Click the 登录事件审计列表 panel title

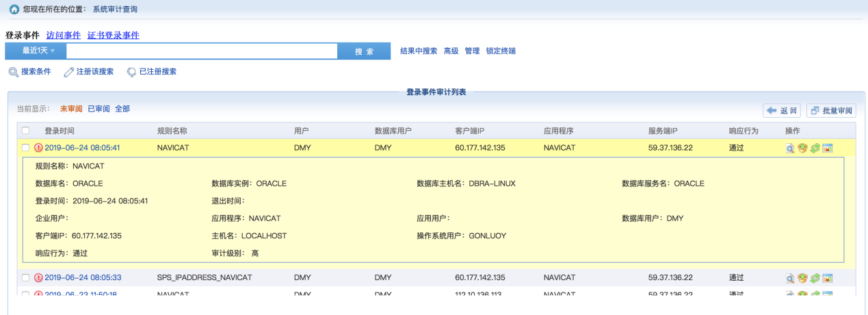coord(436,92)
